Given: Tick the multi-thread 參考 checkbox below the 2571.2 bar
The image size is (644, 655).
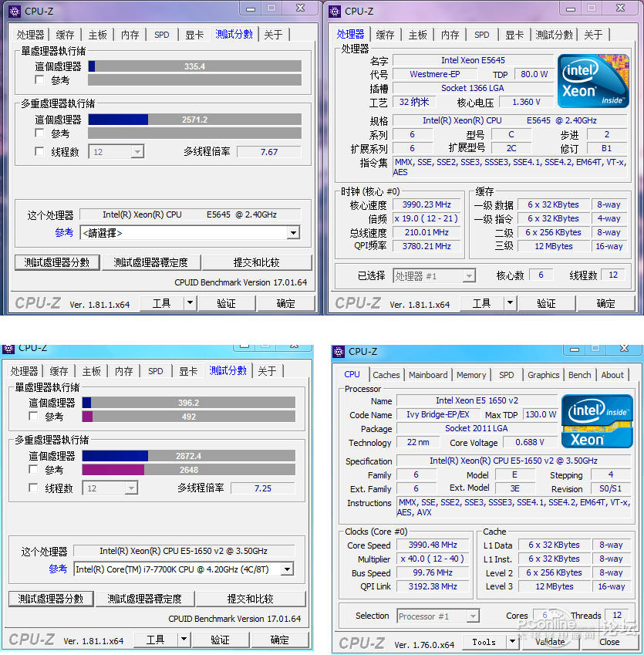Looking at the screenshot, I should [x=39, y=133].
